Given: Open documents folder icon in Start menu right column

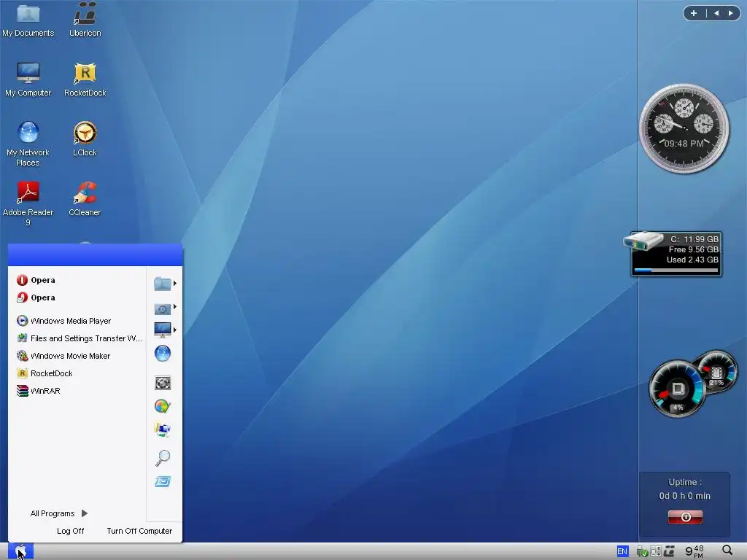Looking at the screenshot, I should (163, 284).
